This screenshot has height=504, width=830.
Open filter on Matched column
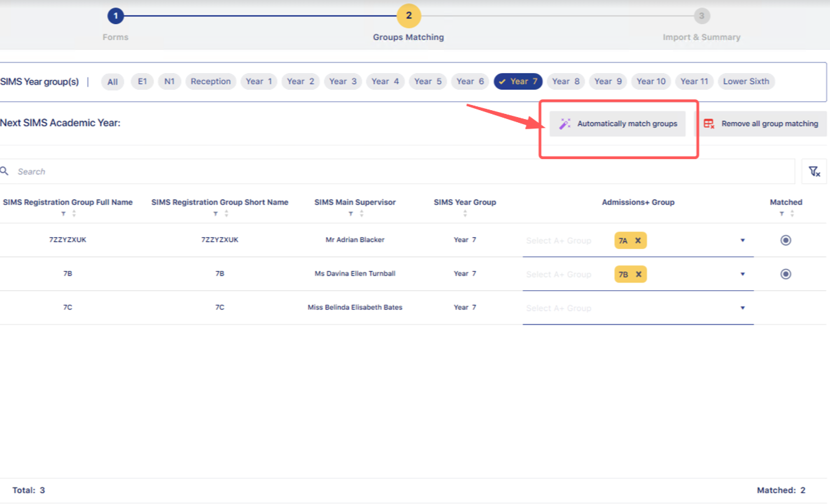click(x=782, y=214)
